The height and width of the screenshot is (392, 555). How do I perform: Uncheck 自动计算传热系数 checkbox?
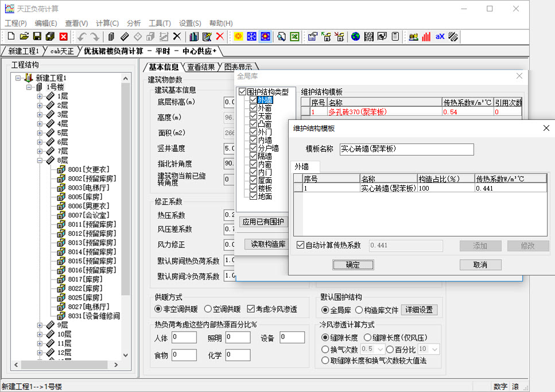click(x=301, y=245)
